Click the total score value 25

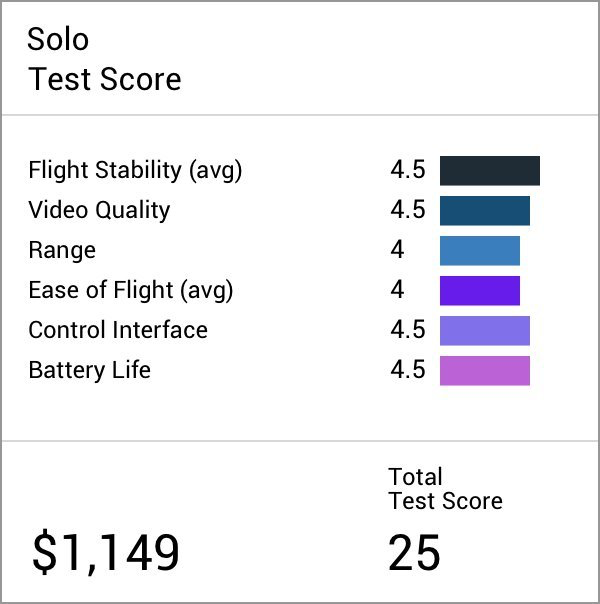414,552
